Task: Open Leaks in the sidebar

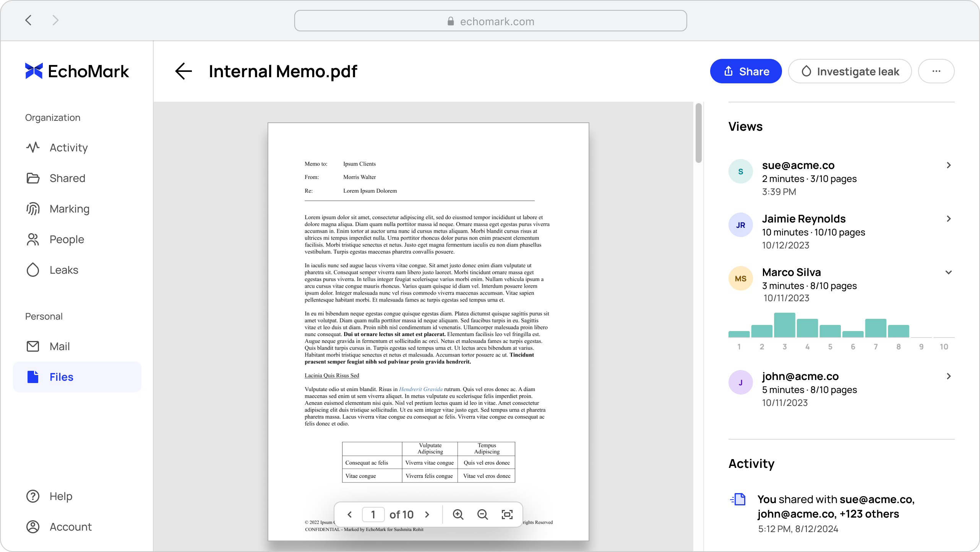Action: [77, 270]
